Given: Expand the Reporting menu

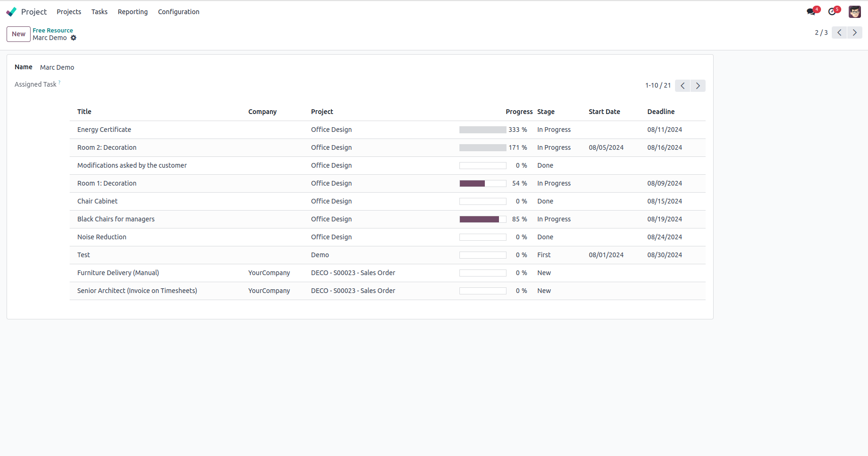Looking at the screenshot, I should tap(133, 12).
